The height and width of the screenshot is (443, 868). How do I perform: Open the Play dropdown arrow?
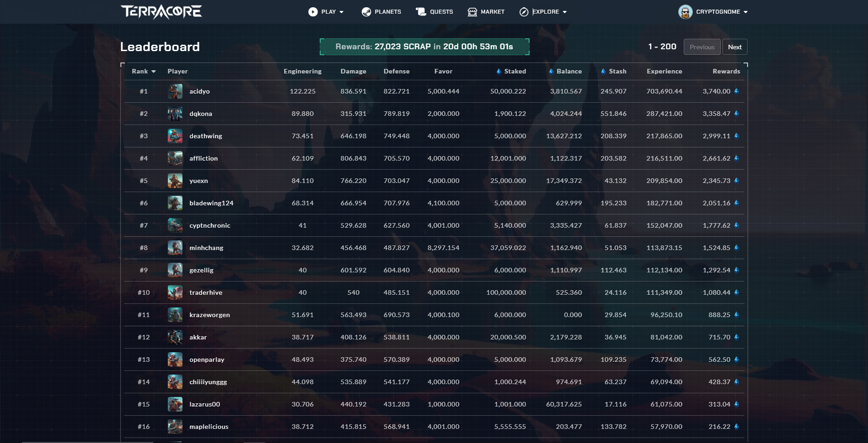click(x=342, y=12)
